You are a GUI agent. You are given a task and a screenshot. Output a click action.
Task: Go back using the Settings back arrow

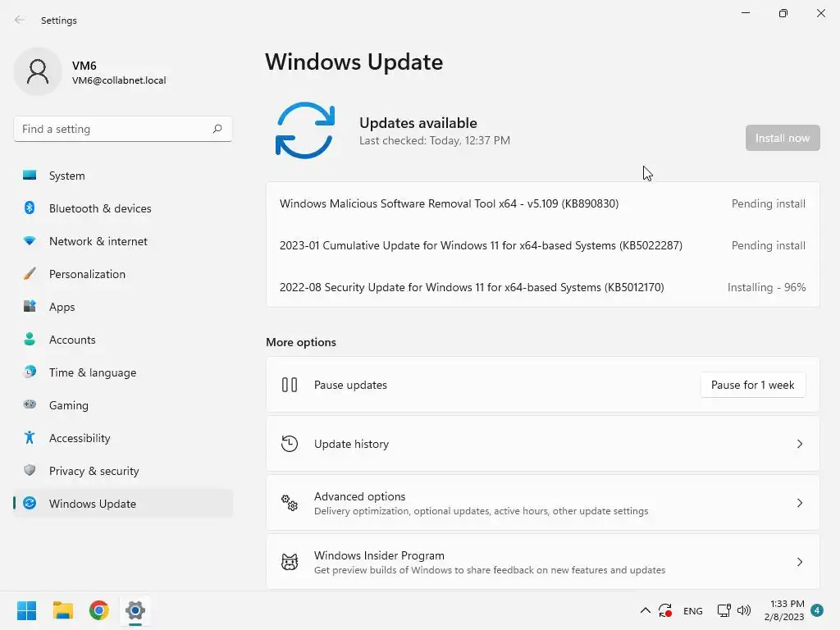[x=20, y=20]
